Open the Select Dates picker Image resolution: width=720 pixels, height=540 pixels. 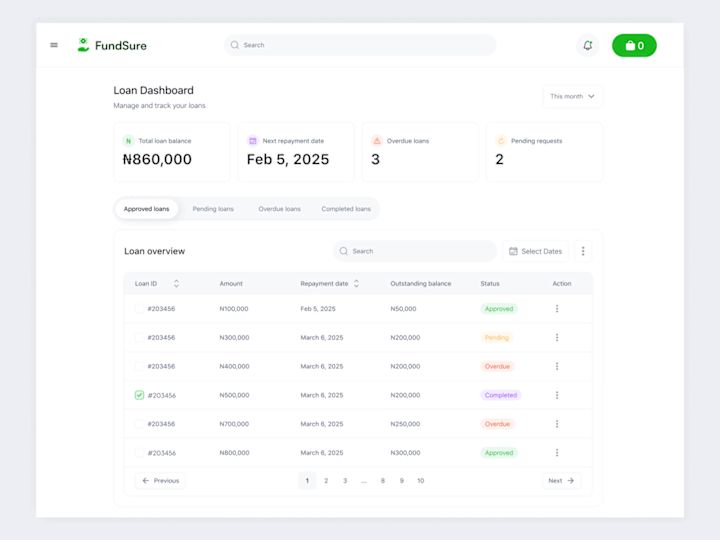[x=535, y=251]
